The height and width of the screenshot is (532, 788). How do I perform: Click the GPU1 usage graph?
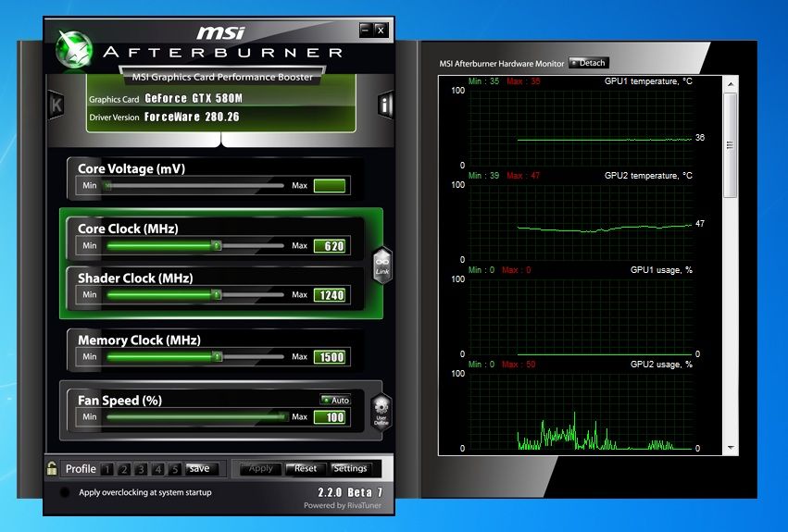pos(581,317)
